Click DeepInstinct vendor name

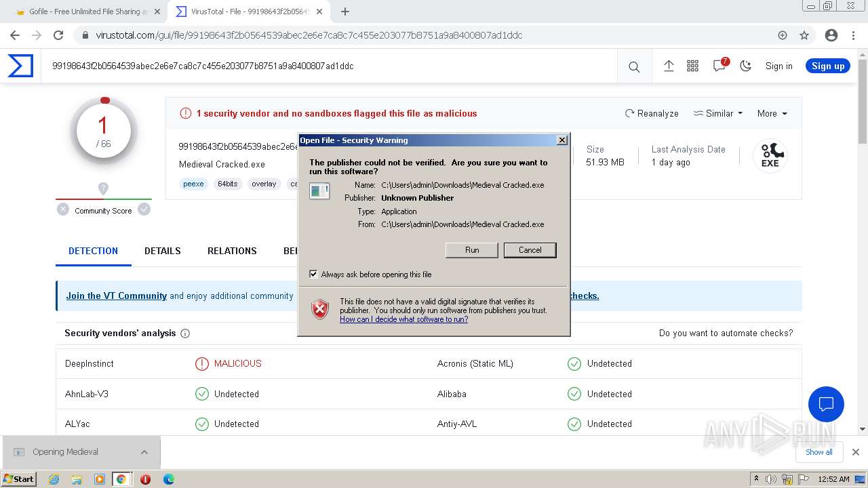tap(90, 363)
